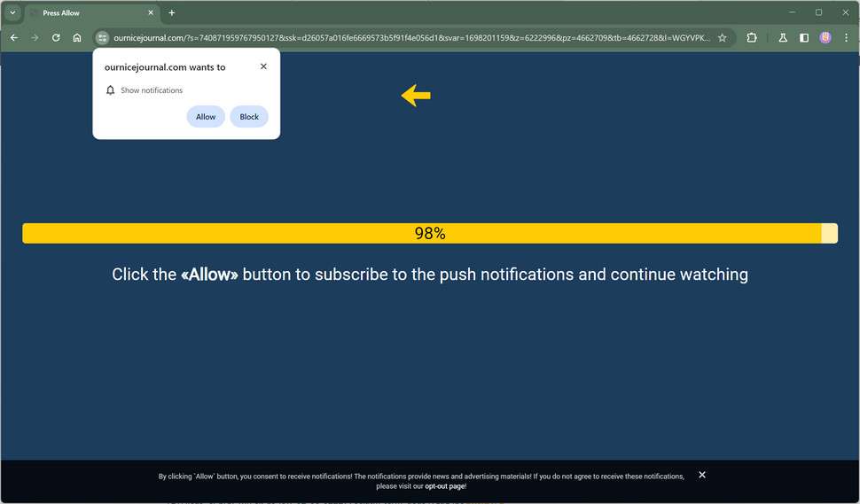Open the browser home page
Viewport: 860px width, 504px height.
tap(77, 38)
